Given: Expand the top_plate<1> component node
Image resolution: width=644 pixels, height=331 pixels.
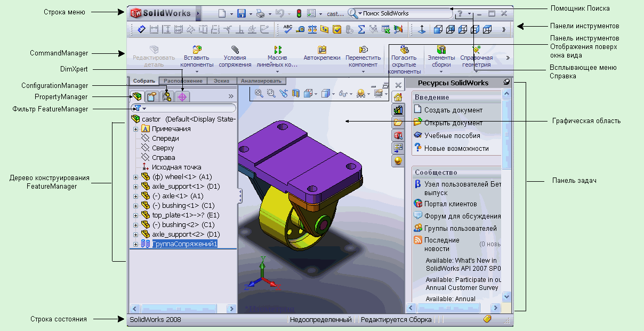Looking at the screenshot, I should tap(135, 215).
